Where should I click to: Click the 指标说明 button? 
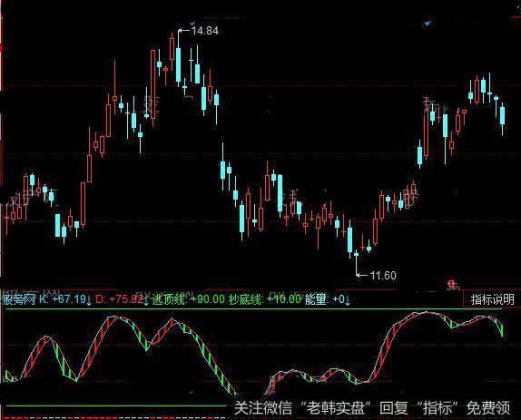[493, 299]
